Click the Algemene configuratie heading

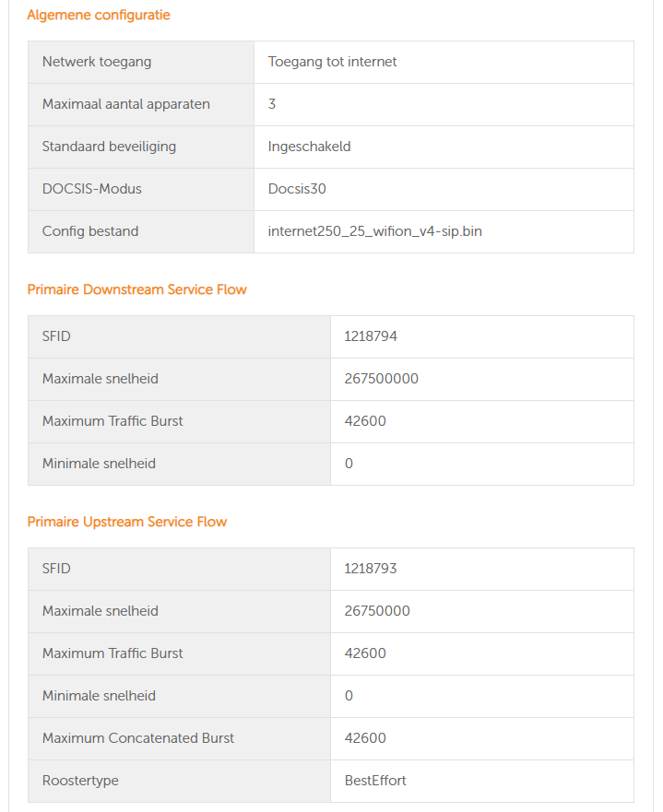(x=99, y=15)
